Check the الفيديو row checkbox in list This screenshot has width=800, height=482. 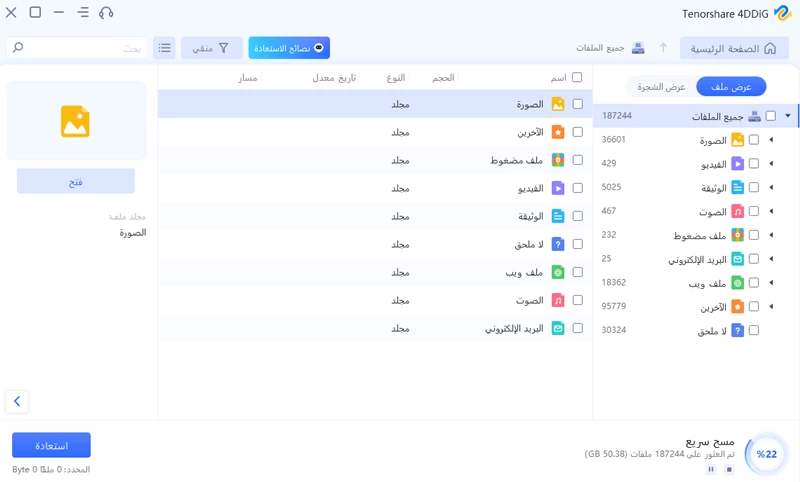click(x=578, y=188)
